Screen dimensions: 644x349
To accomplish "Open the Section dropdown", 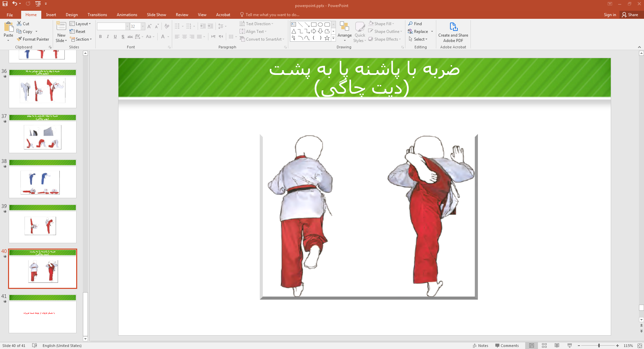I will [81, 39].
